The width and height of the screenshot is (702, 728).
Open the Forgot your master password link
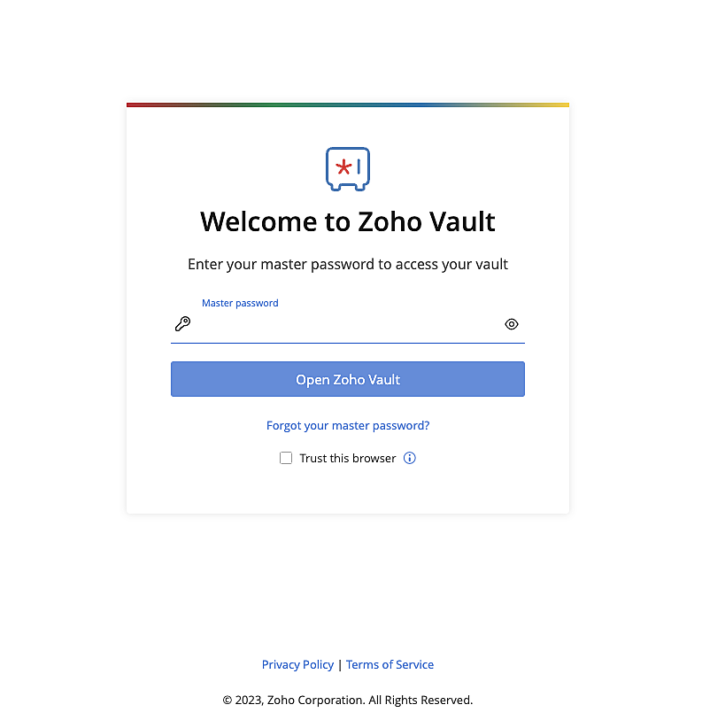[x=348, y=425]
